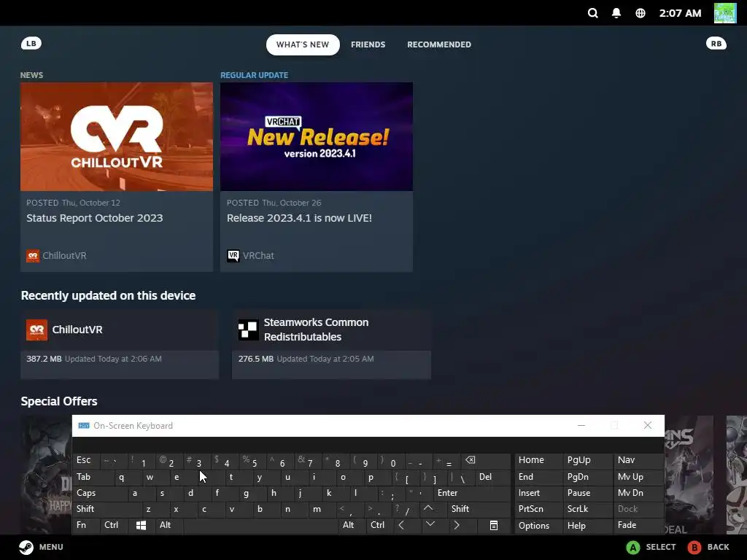Tap the Help key

[x=587, y=525]
